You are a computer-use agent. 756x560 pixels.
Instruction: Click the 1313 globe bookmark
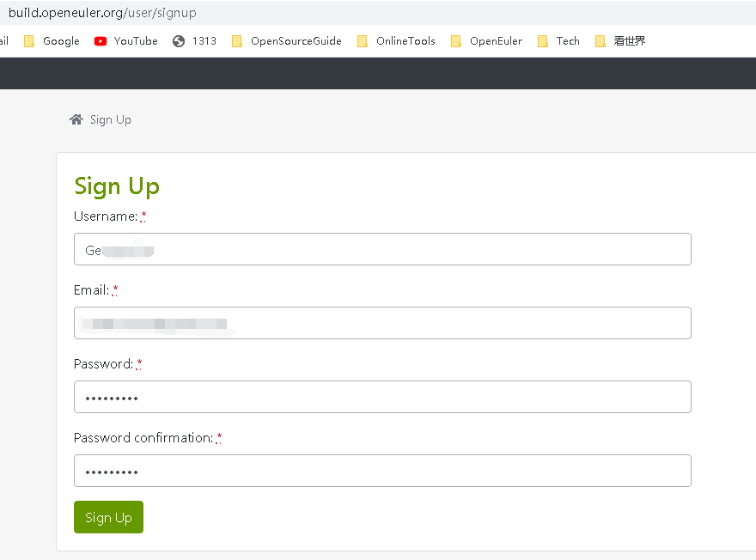[x=195, y=41]
